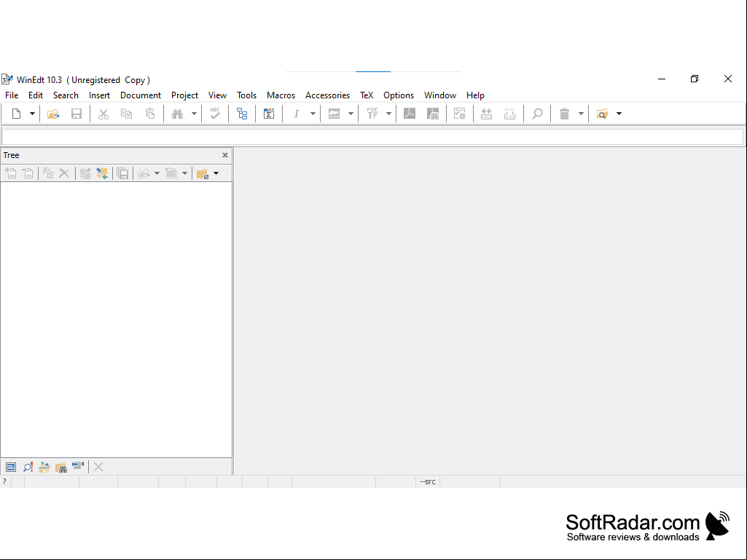Image resolution: width=747 pixels, height=560 pixels.
Task: Click the gray pin icon in Tree toolbar
Action: (x=85, y=173)
